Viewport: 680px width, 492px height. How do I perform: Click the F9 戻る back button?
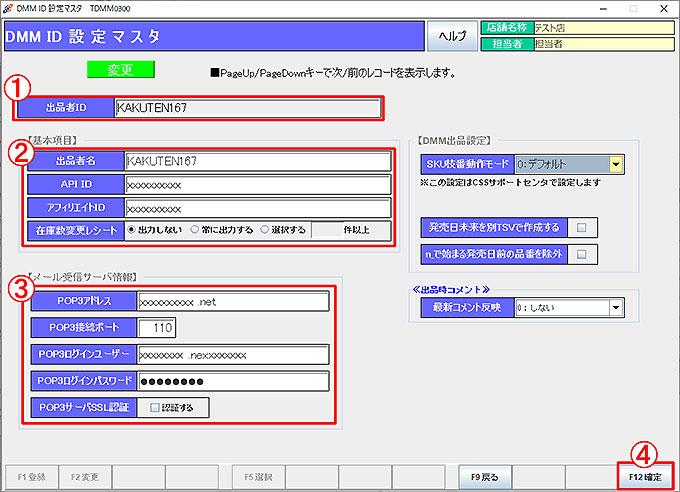(485, 477)
